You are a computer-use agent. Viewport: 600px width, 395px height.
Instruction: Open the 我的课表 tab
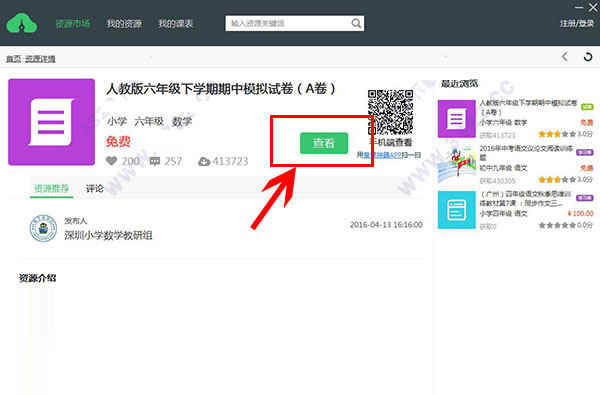click(176, 24)
